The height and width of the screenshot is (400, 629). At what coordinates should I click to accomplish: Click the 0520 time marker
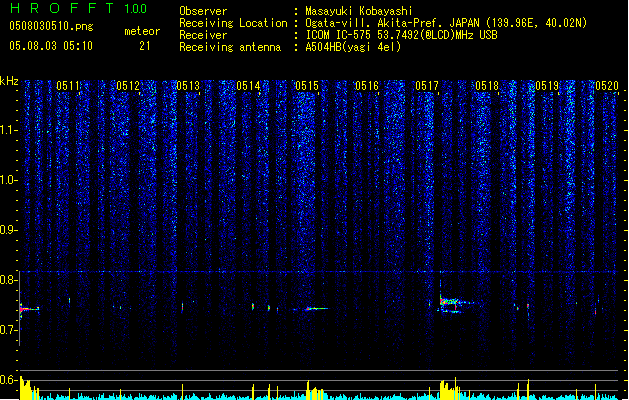point(607,86)
